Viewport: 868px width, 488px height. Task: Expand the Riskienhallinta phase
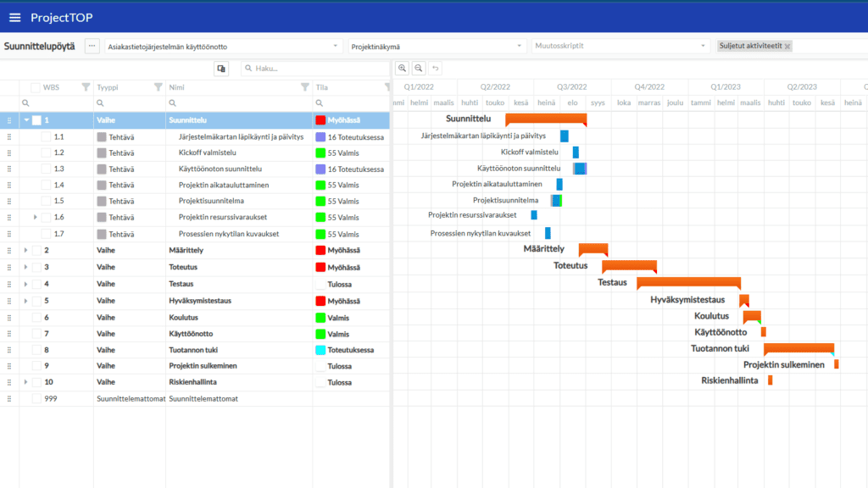click(26, 382)
